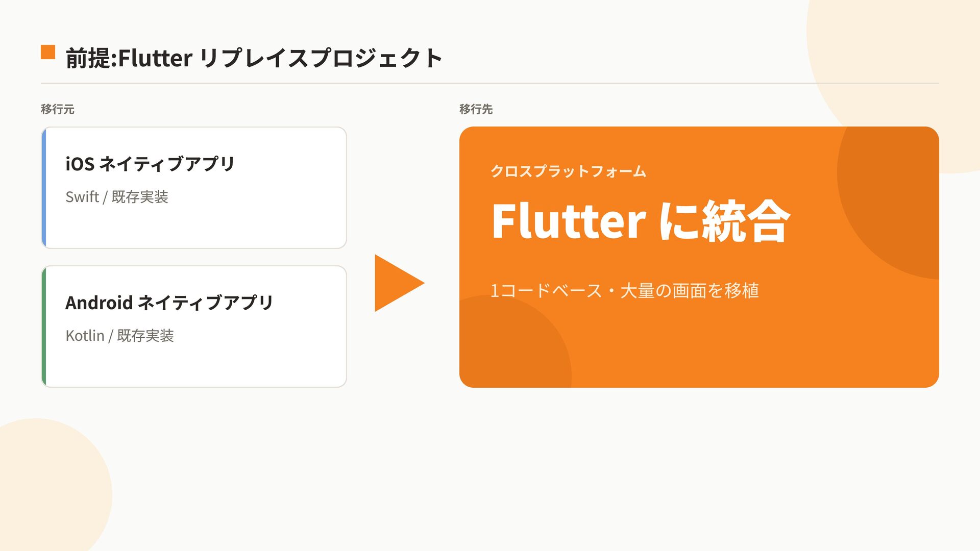
Task: Click the Flutter に統合 headline
Action: coord(641,221)
